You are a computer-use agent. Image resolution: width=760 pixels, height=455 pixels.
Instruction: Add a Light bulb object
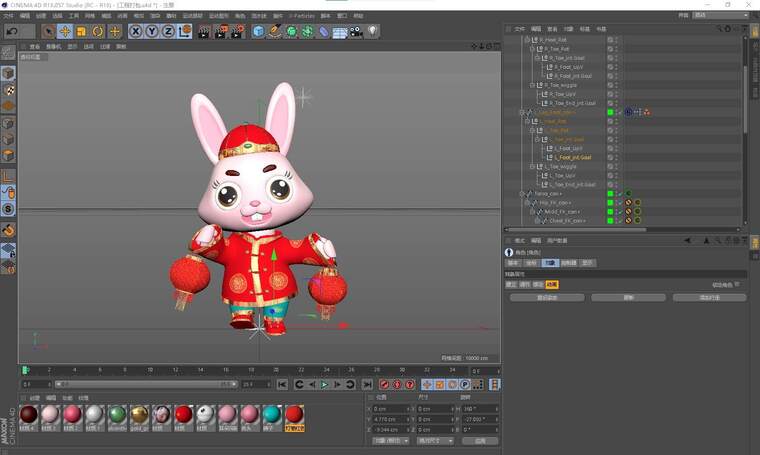[372, 31]
